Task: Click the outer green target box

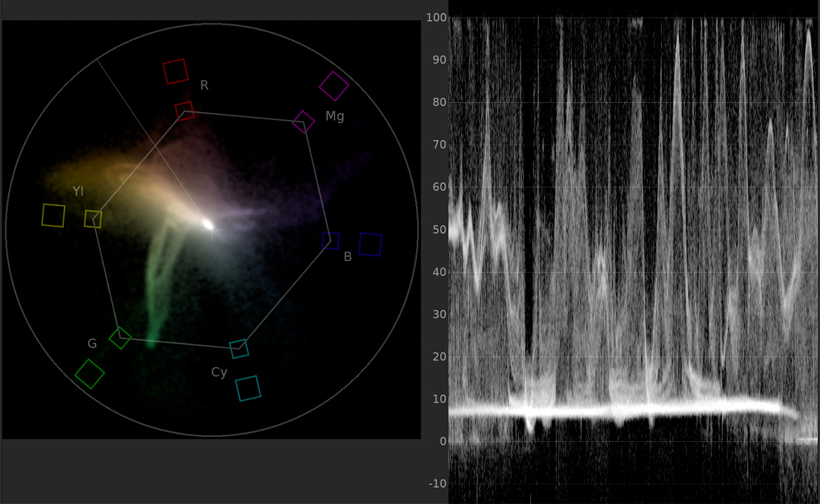Action: tap(90, 374)
